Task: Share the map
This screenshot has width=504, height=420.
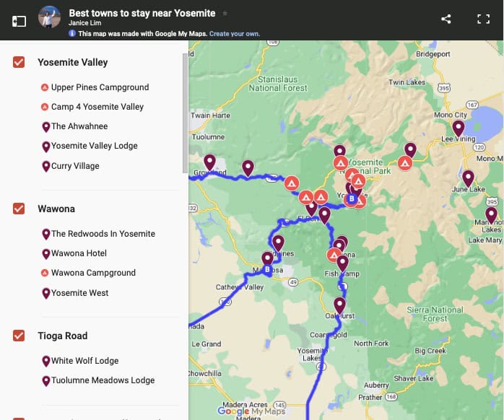Action: coord(446,19)
